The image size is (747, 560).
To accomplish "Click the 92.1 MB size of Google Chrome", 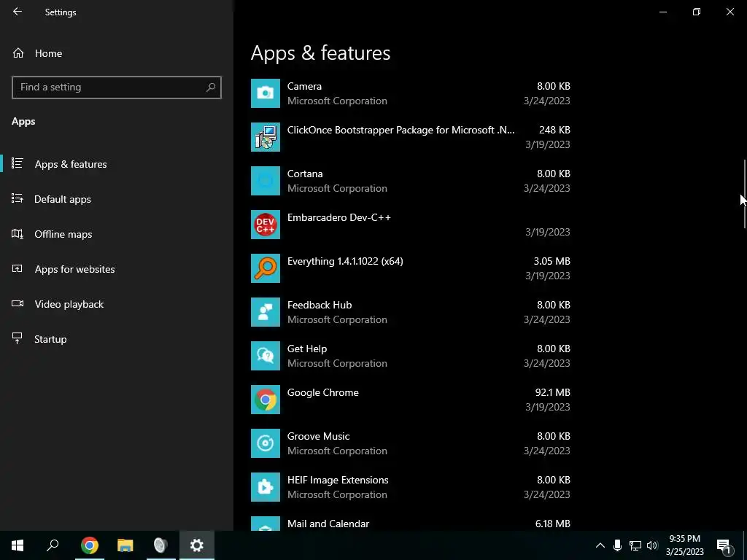I will pyautogui.click(x=553, y=393).
